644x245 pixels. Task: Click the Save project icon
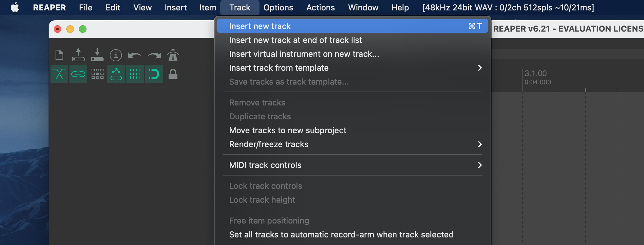click(97, 55)
